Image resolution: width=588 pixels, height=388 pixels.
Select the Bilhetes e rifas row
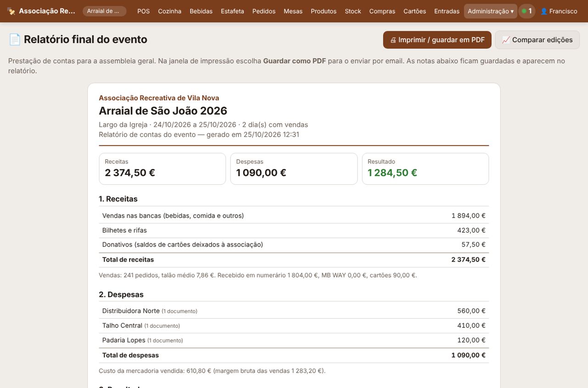(294, 230)
